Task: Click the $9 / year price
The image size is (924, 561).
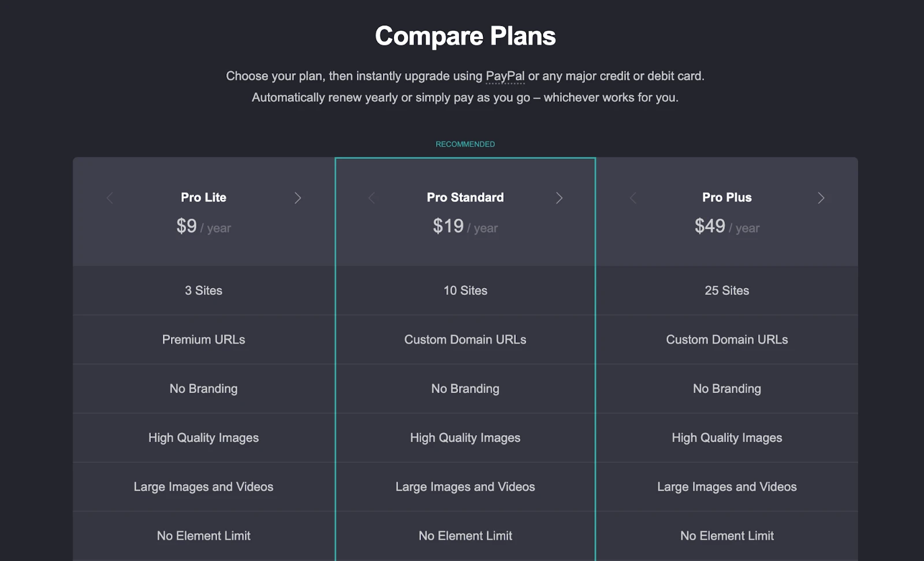Action: click(x=203, y=226)
